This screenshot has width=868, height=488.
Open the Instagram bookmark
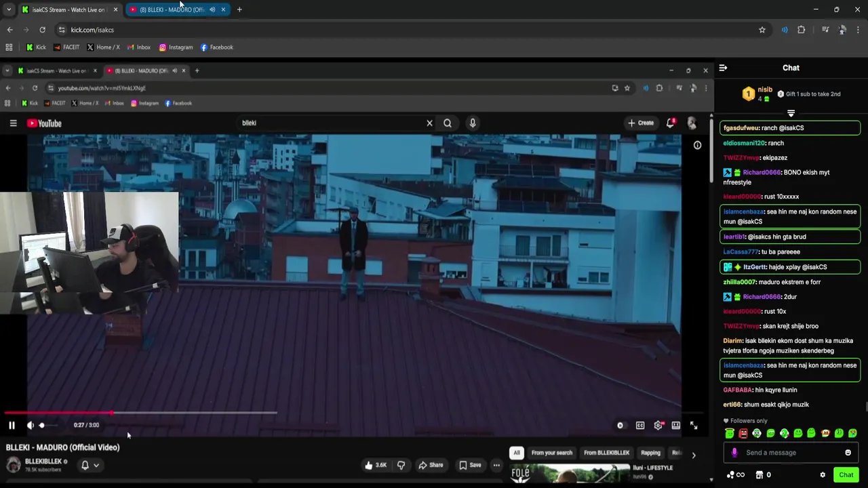pos(176,47)
